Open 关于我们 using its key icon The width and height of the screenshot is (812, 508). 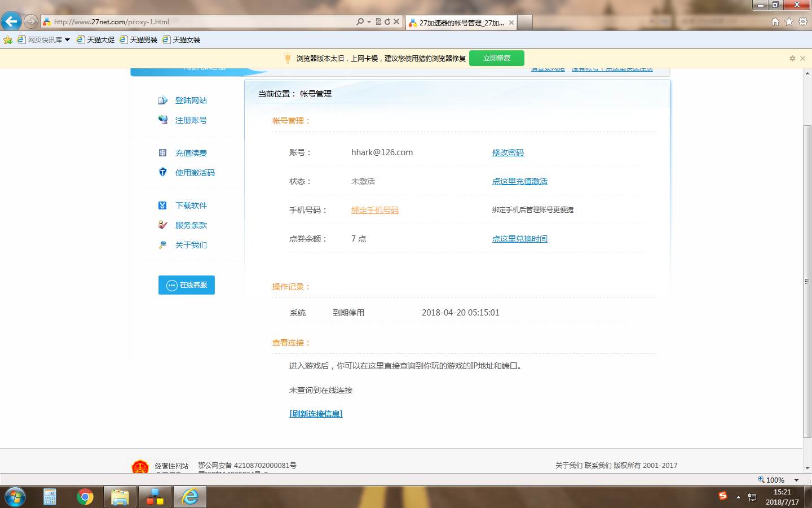tap(162, 244)
